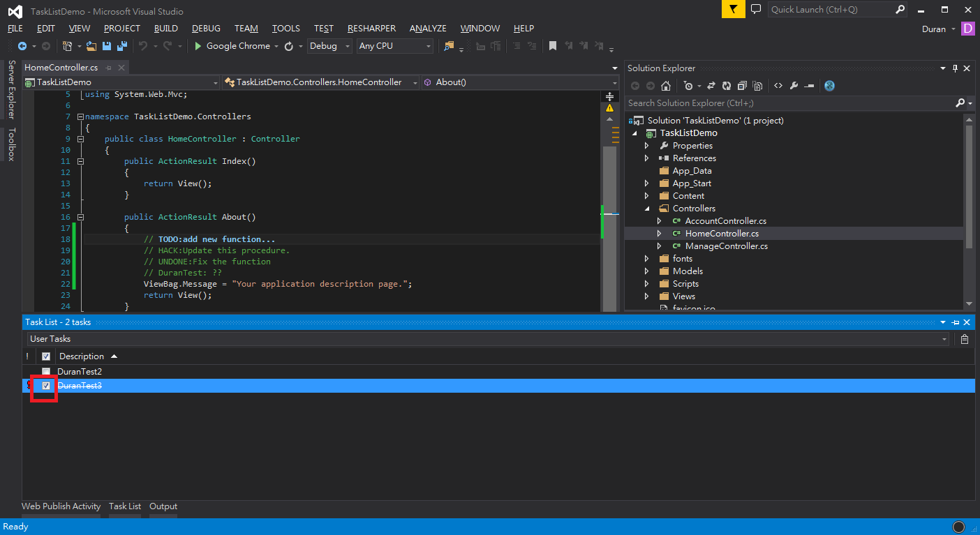This screenshot has height=535, width=980.
Task: Sort tasks by Description column header
Action: (82, 356)
